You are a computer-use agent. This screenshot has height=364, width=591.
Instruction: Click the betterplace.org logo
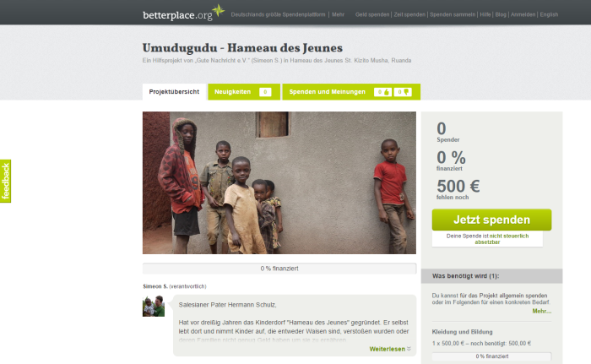183,13
